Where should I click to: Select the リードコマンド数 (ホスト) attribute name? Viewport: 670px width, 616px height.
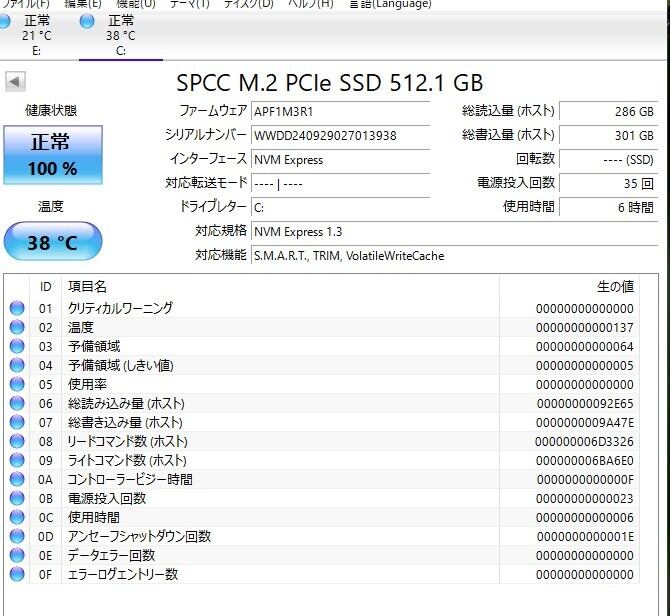tap(128, 441)
